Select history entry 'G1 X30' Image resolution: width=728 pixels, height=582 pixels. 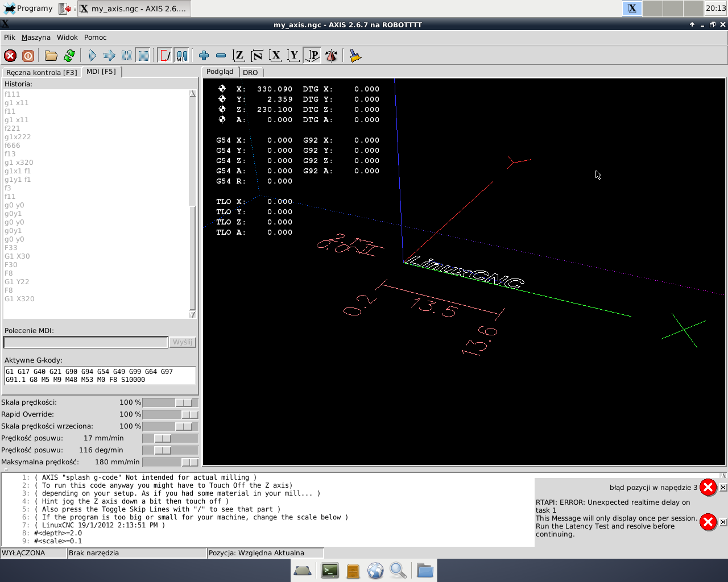[17, 256]
